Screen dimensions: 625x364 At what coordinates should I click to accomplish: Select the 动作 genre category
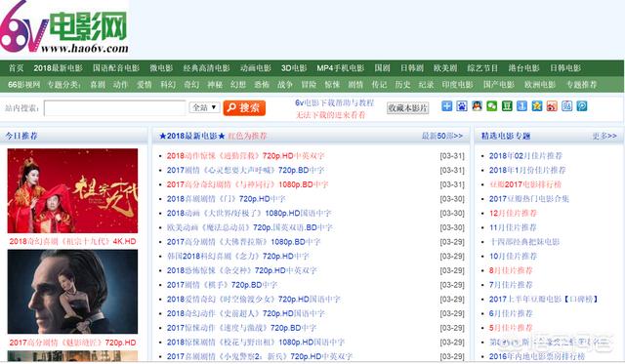click(x=120, y=85)
